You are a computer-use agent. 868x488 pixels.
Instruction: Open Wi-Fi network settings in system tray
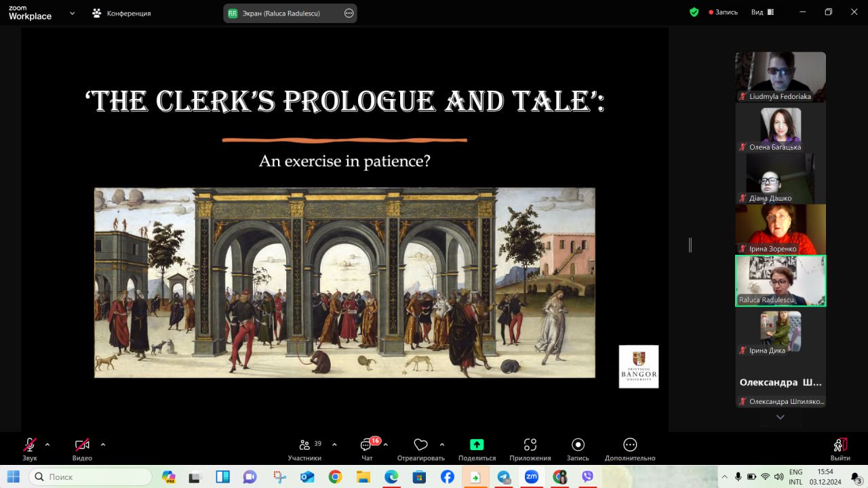tap(766, 476)
